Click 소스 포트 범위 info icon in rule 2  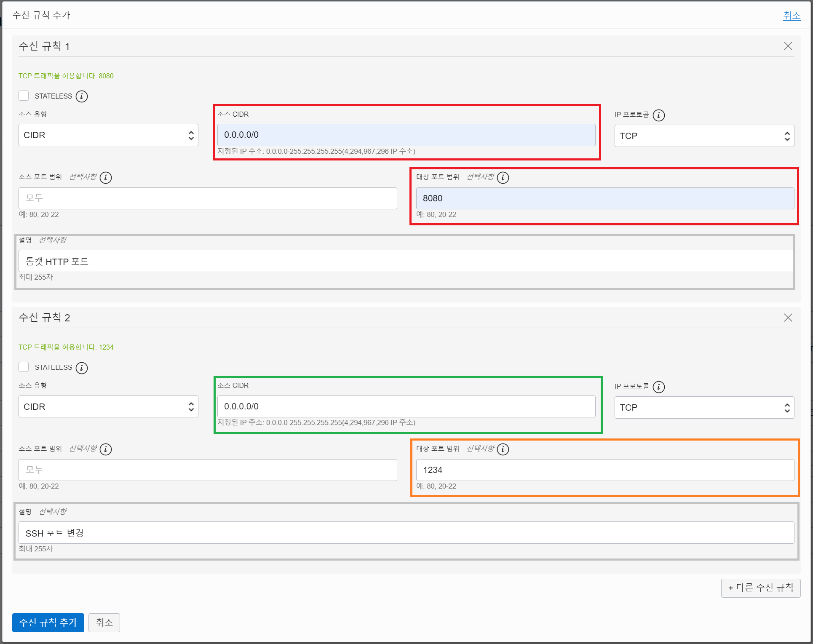click(x=106, y=449)
